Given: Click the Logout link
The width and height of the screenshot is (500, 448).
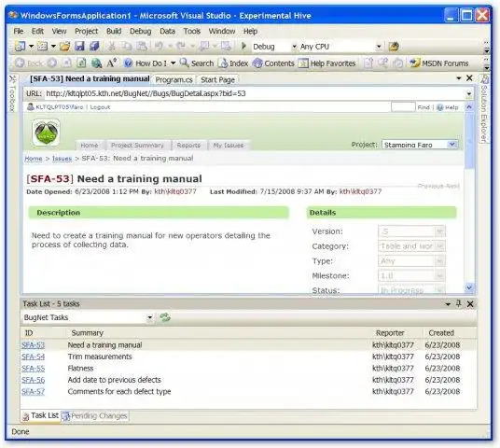Looking at the screenshot, I should click(100, 107).
